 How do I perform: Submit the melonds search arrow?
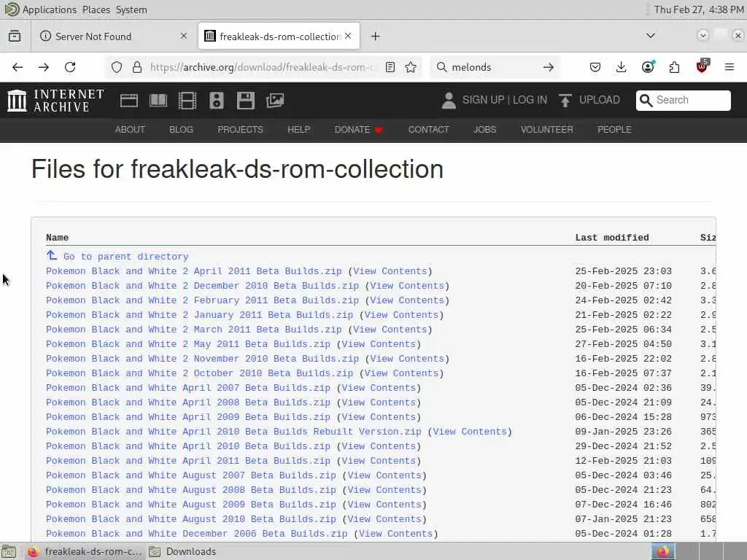(x=549, y=67)
